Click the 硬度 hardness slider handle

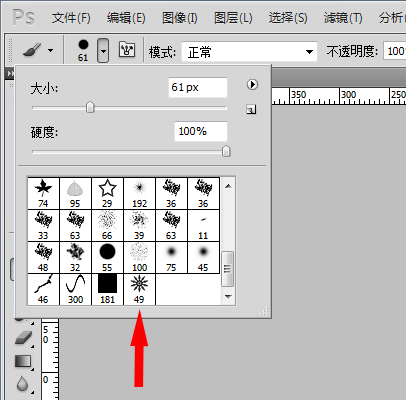click(x=226, y=151)
